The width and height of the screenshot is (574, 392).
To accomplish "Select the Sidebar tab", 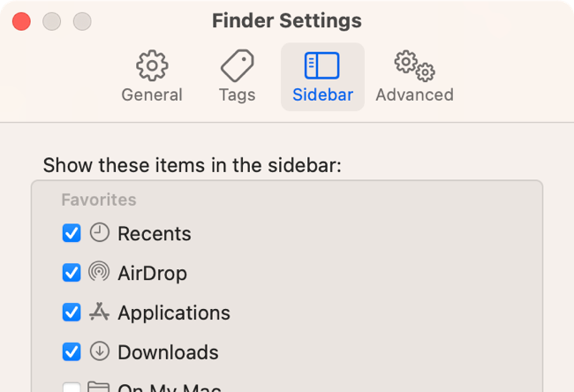I will 322,77.
